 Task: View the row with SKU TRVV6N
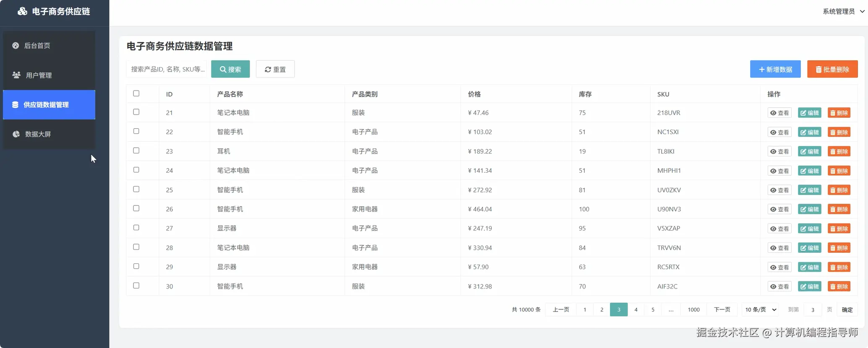(x=779, y=248)
